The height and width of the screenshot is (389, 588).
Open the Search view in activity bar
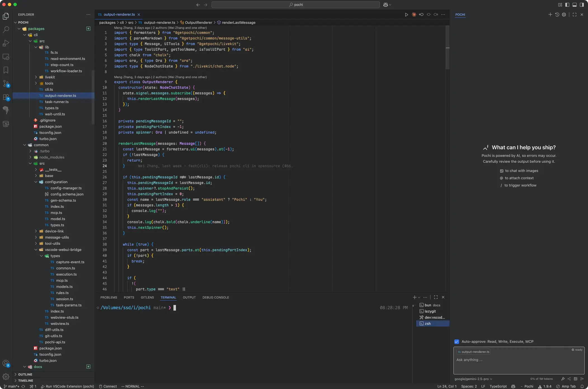point(6,30)
